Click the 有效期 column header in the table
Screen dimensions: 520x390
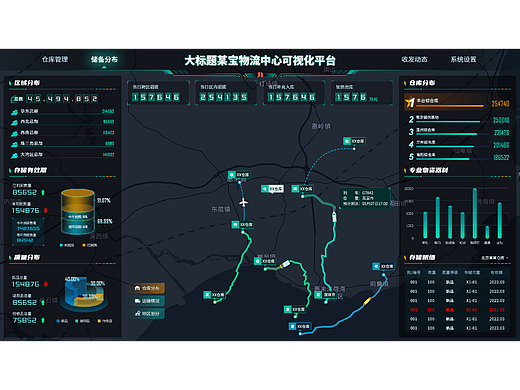(x=496, y=273)
